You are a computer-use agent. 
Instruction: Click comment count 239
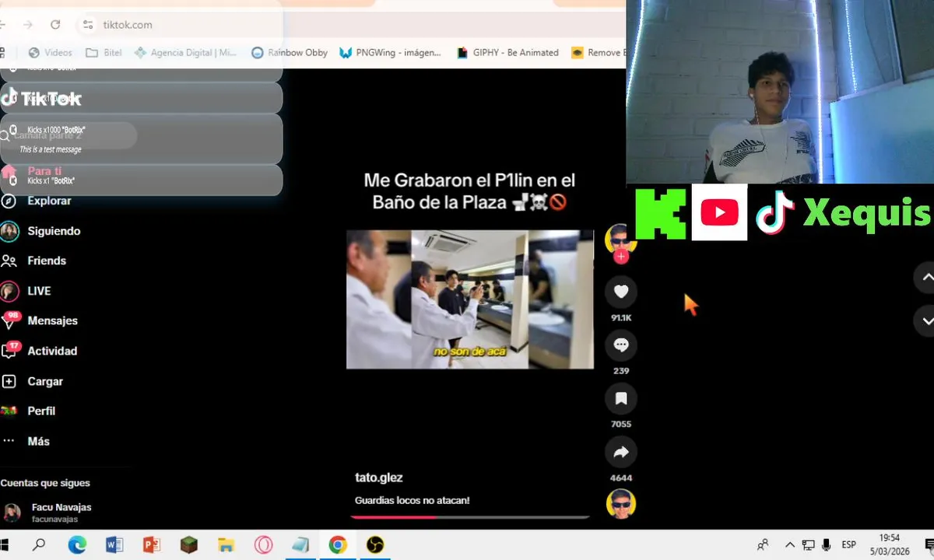click(621, 371)
